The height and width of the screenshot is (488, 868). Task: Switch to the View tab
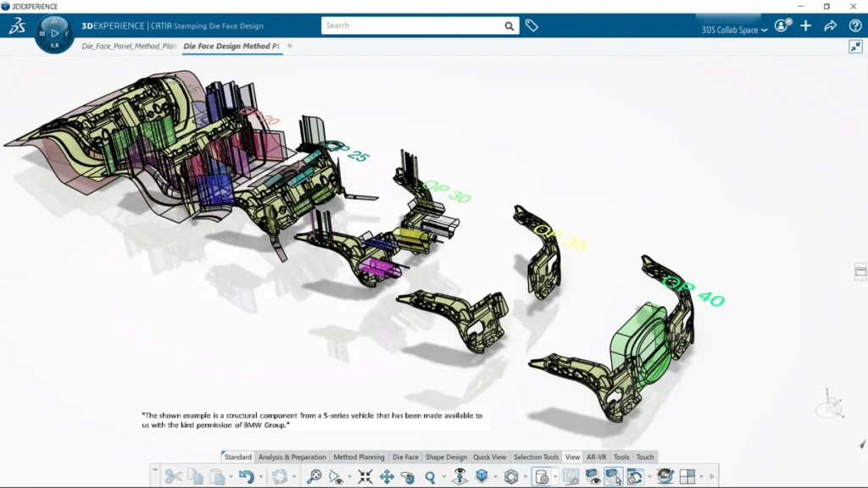pyautogui.click(x=572, y=457)
